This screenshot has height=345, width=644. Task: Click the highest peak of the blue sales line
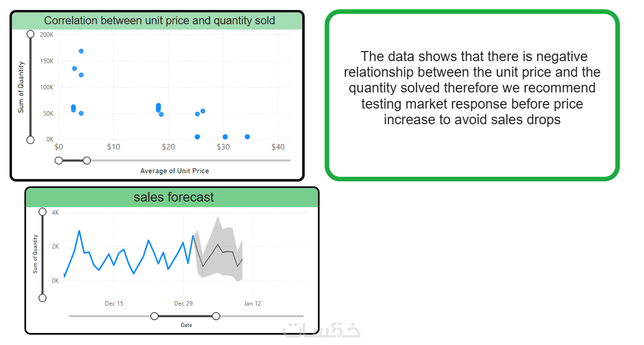[79, 231]
